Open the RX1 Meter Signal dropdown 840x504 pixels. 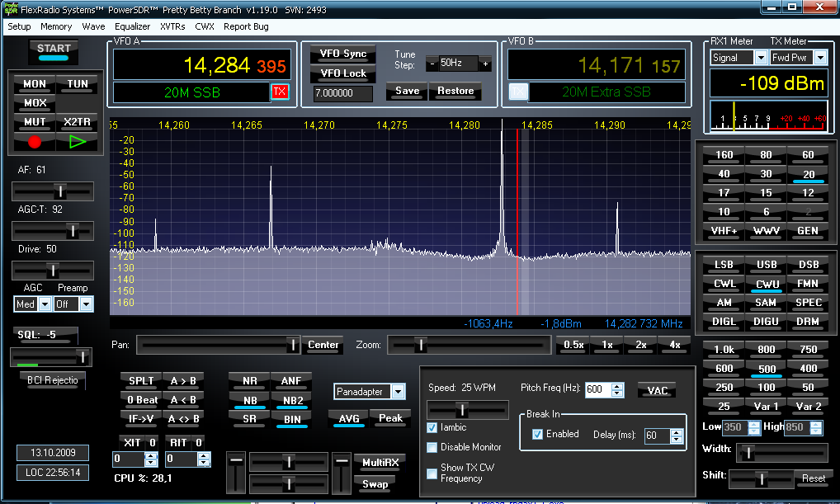tap(760, 58)
